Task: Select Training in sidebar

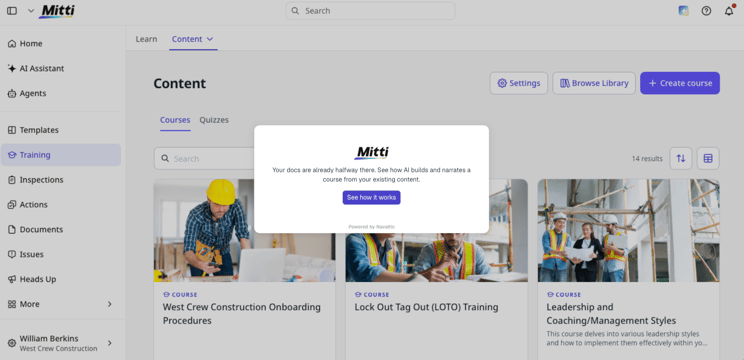Action: pos(61,155)
